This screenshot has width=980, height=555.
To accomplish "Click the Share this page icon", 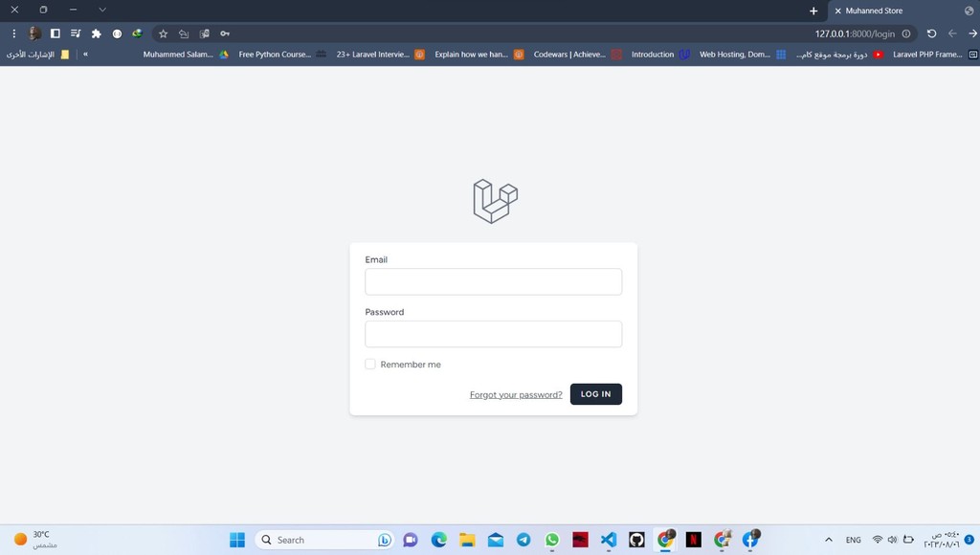I will click(x=184, y=33).
